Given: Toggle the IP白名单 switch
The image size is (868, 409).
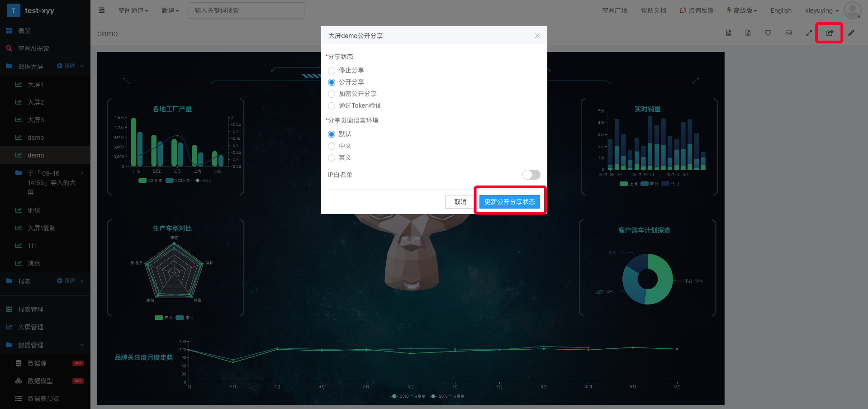Looking at the screenshot, I should 531,175.
